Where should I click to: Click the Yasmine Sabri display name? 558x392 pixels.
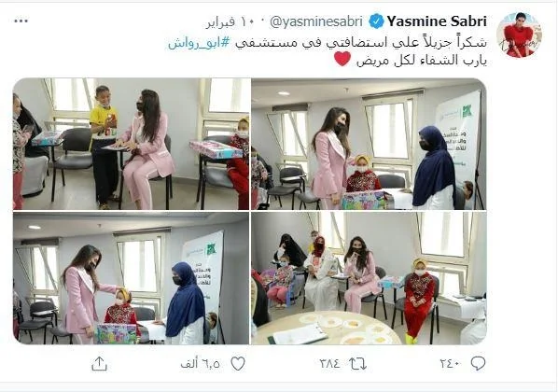(x=437, y=21)
